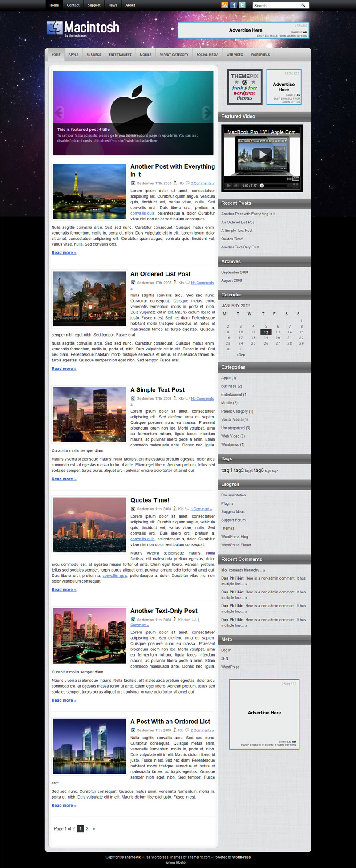Select the Mobile category tab
Viewport: 356px width, 868px height.
click(146, 55)
